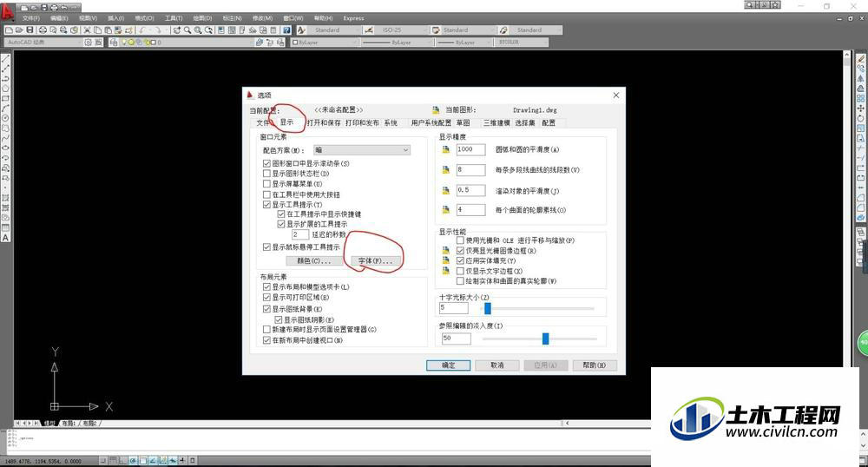Open the text style Standard dropdown
Image resolution: width=868 pixels, height=467 pixels.
334,30
